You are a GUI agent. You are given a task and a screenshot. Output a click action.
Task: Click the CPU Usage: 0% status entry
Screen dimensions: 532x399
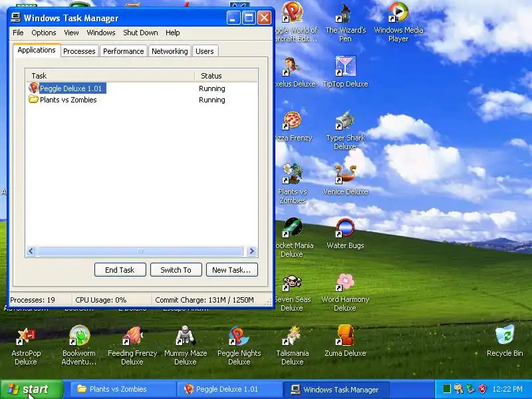pos(112,300)
